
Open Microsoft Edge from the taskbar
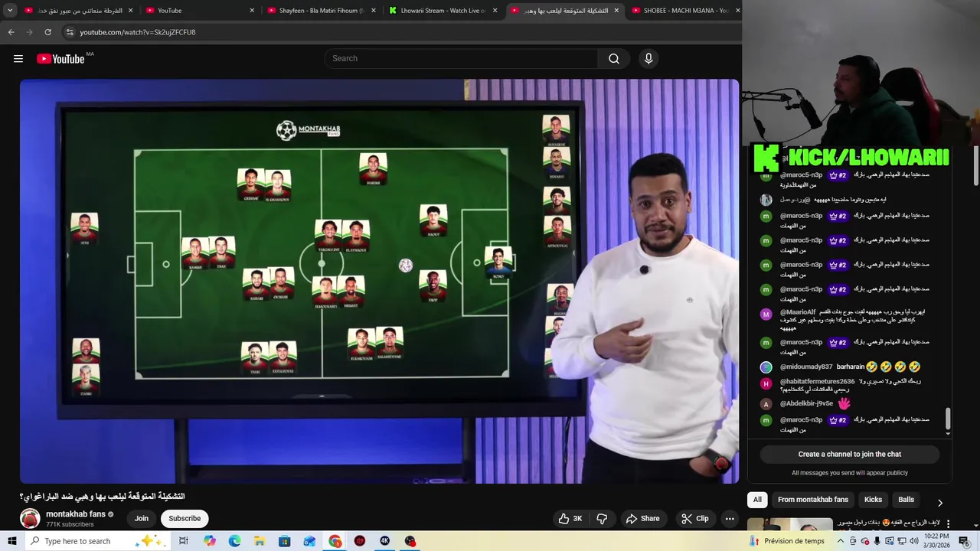pos(235,541)
